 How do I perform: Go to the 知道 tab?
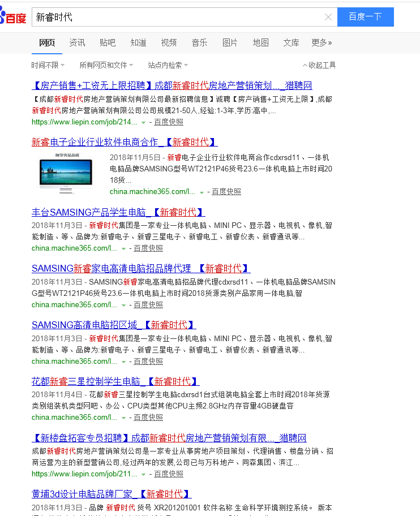138,43
